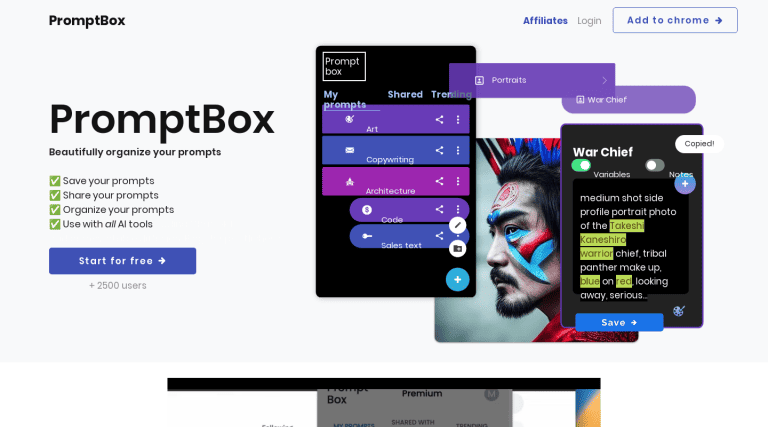
Task: Click the Start for free button
Action: 122,261
